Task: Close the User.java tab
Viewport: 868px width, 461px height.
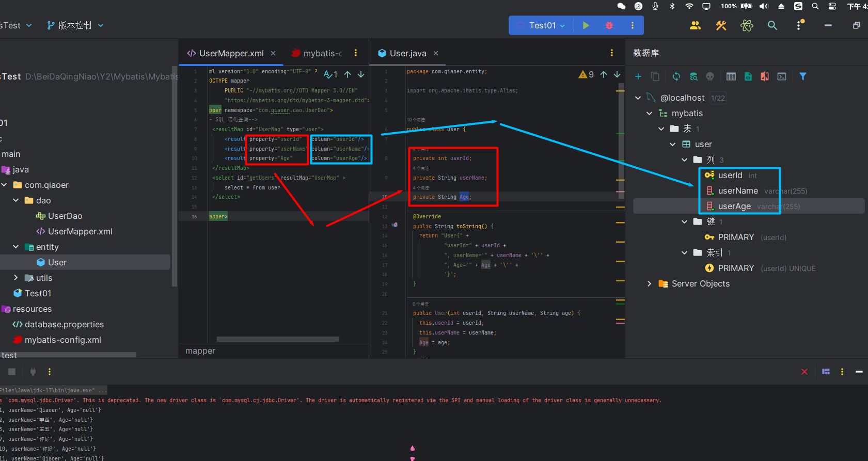Action: pyautogui.click(x=436, y=53)
